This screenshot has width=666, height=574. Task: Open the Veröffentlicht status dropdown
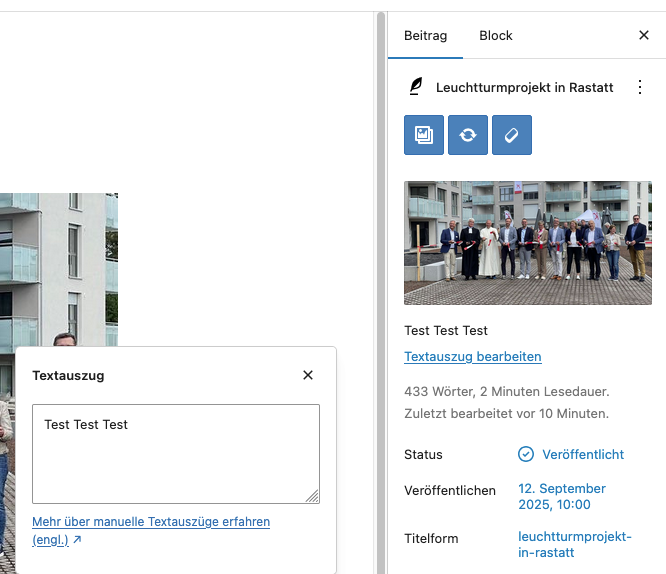click(x=582, y=454)
